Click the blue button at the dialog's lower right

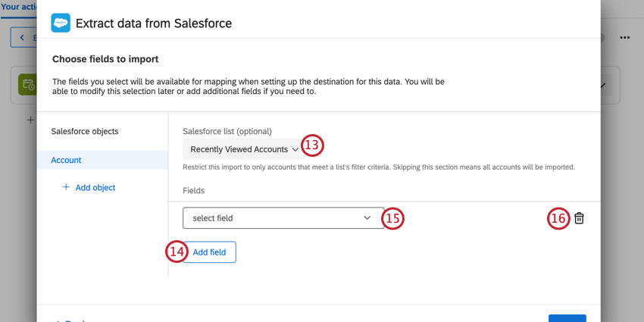567,318
